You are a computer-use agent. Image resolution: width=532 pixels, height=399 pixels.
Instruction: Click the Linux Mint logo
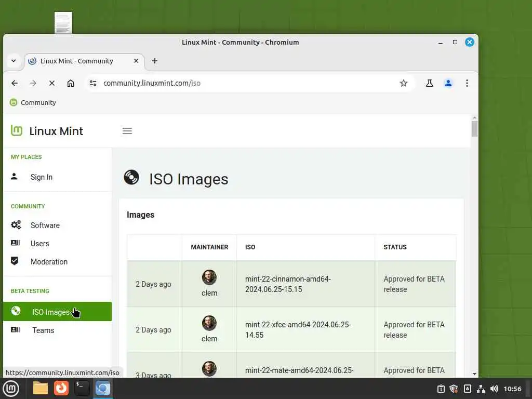pyautogui.click(x=47, y=131)
